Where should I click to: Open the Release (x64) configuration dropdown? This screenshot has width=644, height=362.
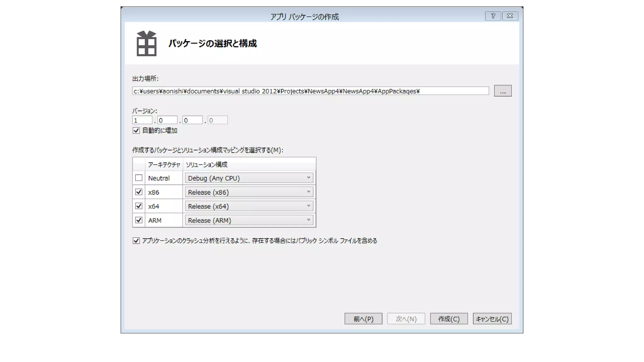(x=249, y=206)
